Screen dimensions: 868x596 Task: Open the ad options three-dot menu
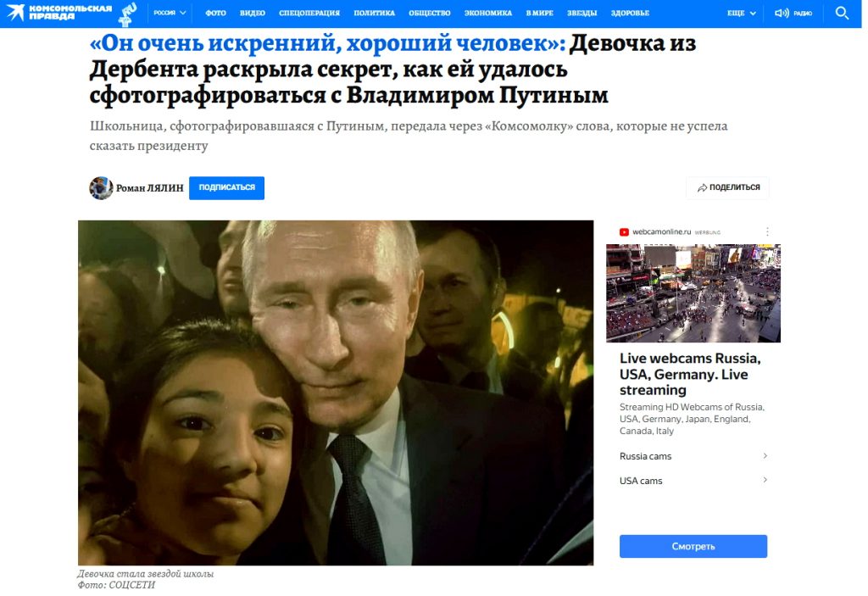[767, 231]
